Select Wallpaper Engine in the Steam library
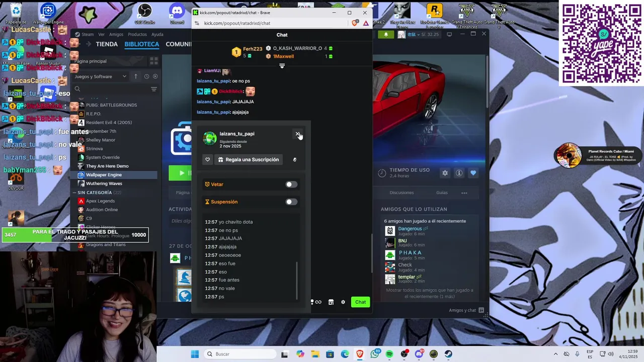 [104, 175]
